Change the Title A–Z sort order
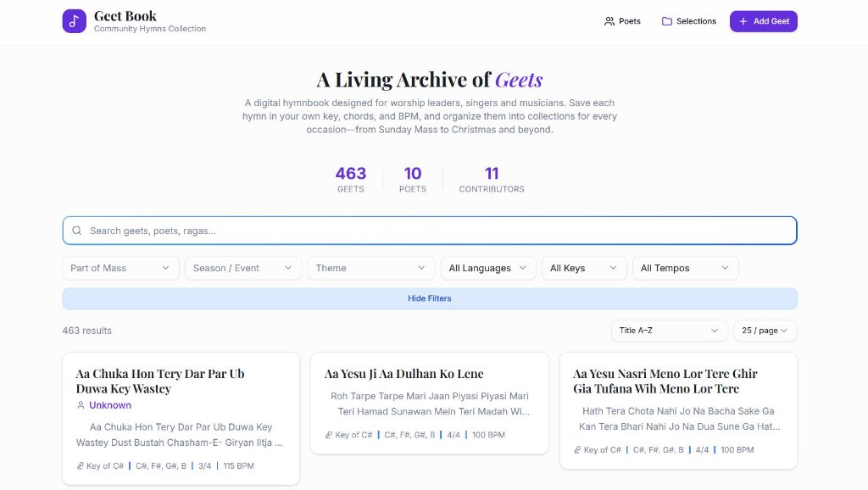The image size is (868, 490). coord(670,331)
